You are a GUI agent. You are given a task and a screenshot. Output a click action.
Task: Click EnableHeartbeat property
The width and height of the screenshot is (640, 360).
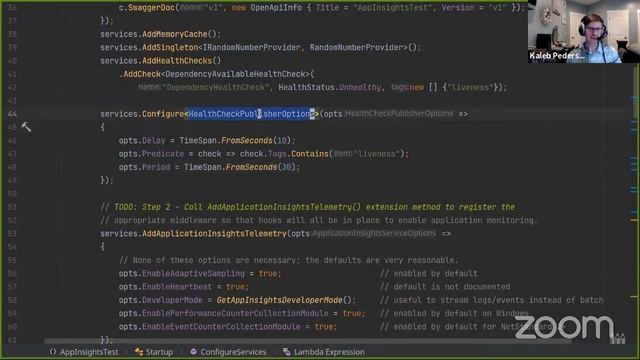pyautogui.click(x=177, y=287)
